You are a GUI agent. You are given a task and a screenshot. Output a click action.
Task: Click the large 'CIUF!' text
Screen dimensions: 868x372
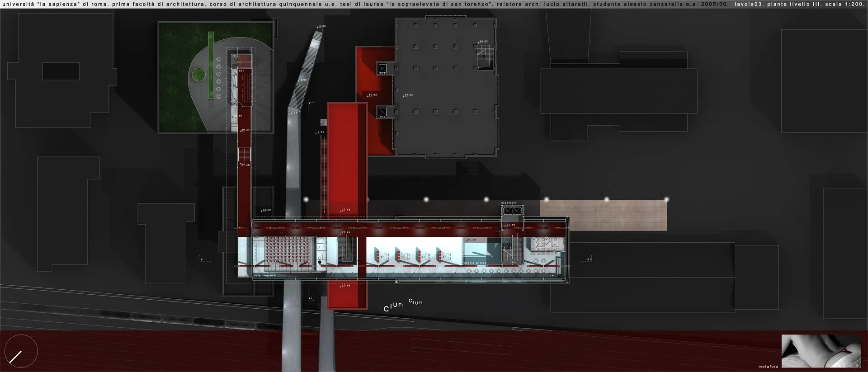[x=393, y=307]
